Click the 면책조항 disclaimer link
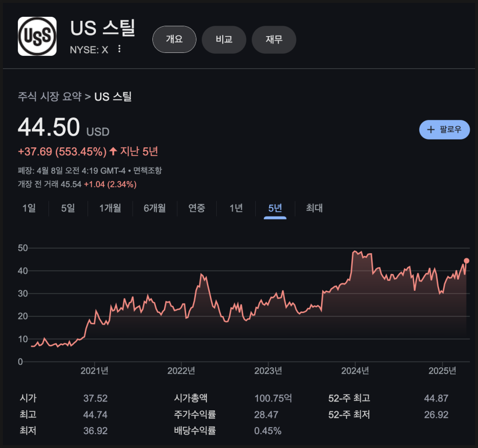Viewport: 478px width, 448px height. (x=147, y=171)
